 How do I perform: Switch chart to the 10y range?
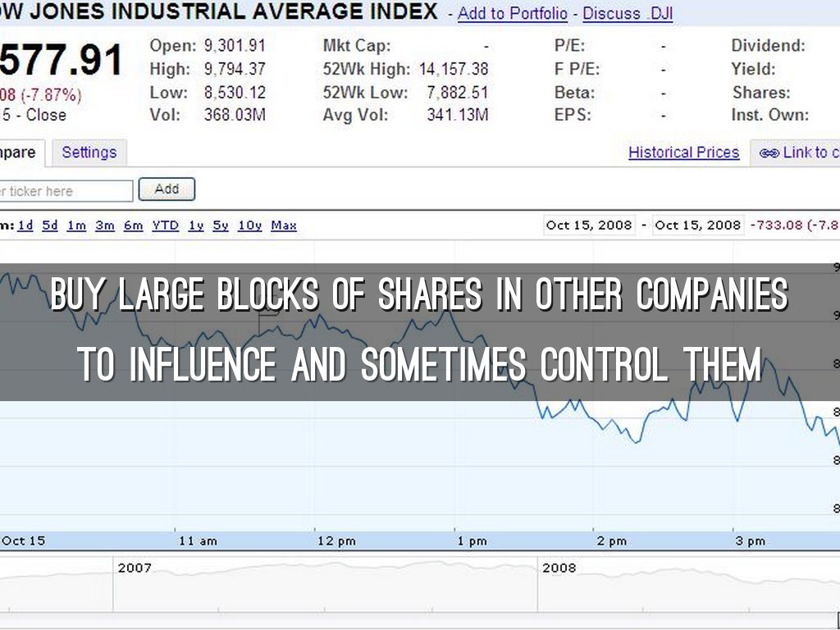(x=249, y=226)
